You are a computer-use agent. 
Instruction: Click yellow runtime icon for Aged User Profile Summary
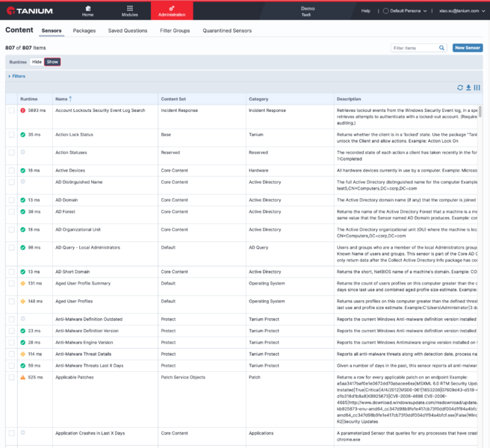tap(23, 283)
